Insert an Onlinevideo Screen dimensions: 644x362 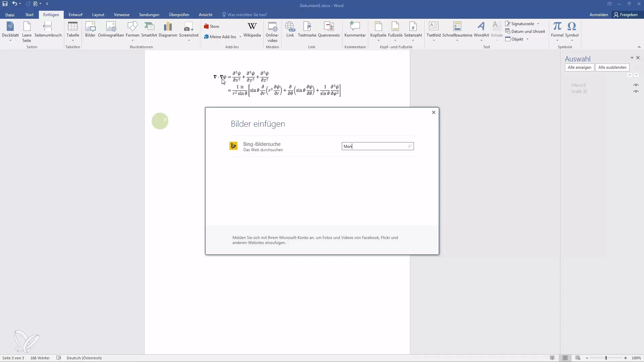tap(272, 32)
